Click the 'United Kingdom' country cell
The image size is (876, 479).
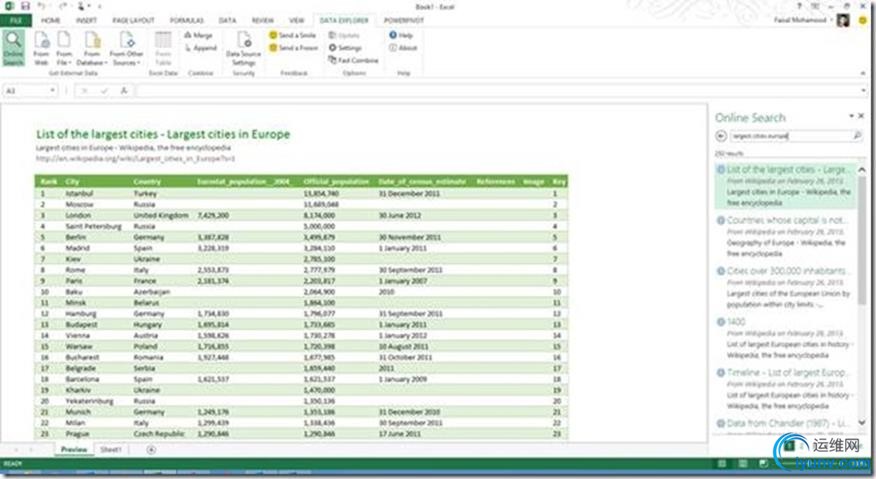pos(161,215)
